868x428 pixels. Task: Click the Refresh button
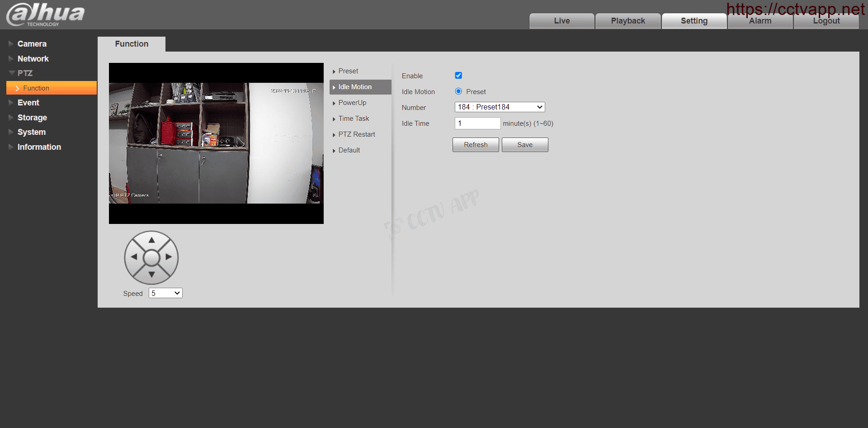(x=476, y=145)
